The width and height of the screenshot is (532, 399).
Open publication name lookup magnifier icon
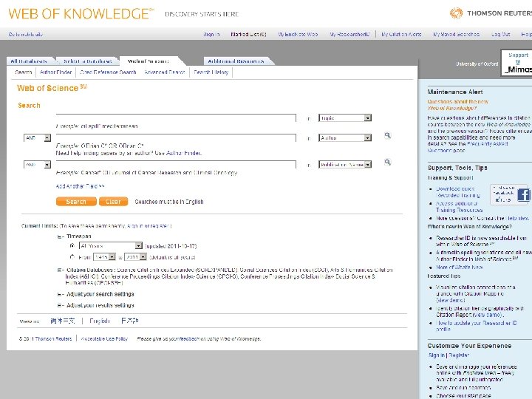coord(387,162)
